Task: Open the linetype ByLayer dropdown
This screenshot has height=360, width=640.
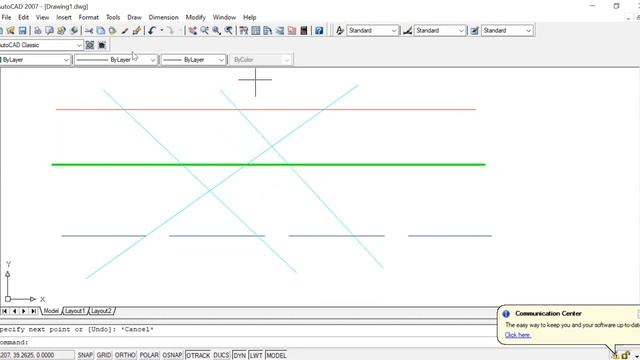Action: (153, 60)
